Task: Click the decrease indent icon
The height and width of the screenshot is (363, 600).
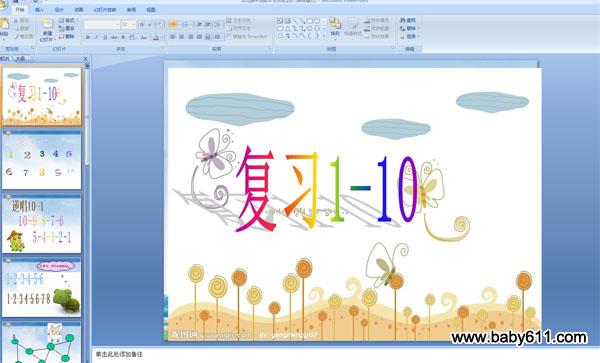Action: coord(199,24)
